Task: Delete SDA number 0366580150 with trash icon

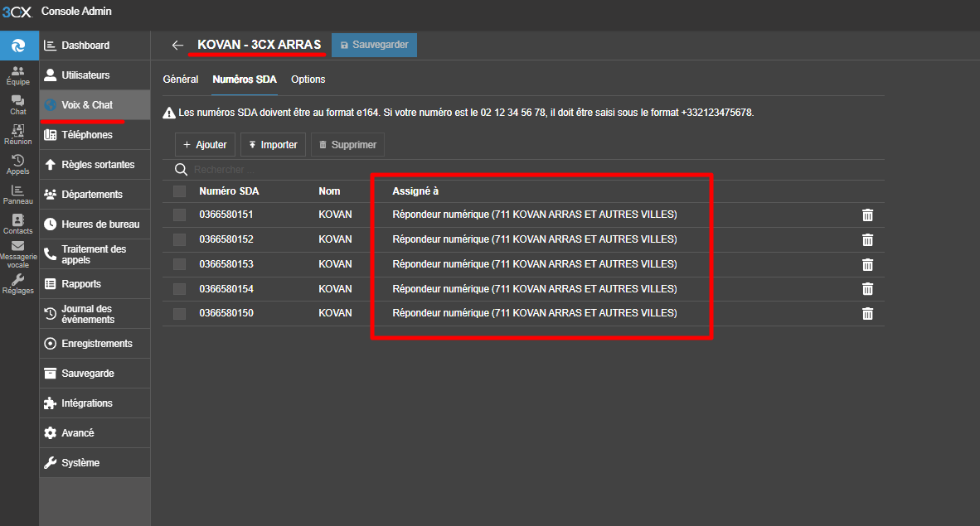Action: coord(867,314)
